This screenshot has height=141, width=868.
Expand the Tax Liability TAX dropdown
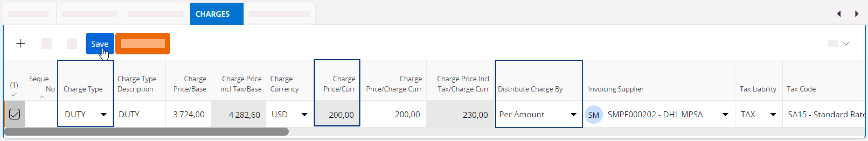pyautogui.click(x=773, y=114)
